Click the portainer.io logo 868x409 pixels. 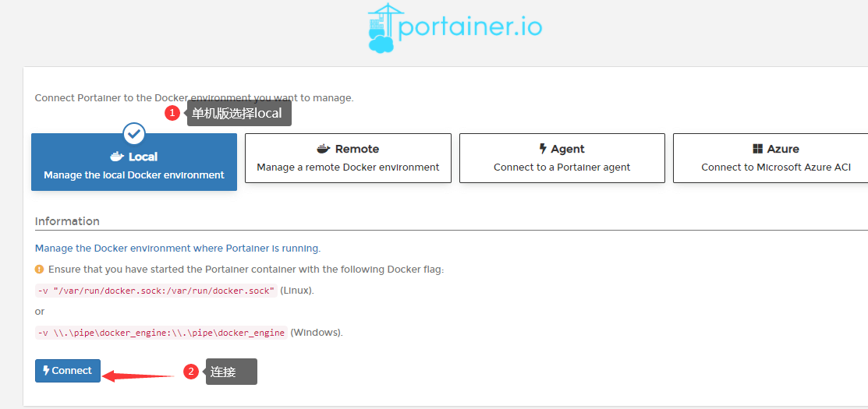click(x=455, y=27)
